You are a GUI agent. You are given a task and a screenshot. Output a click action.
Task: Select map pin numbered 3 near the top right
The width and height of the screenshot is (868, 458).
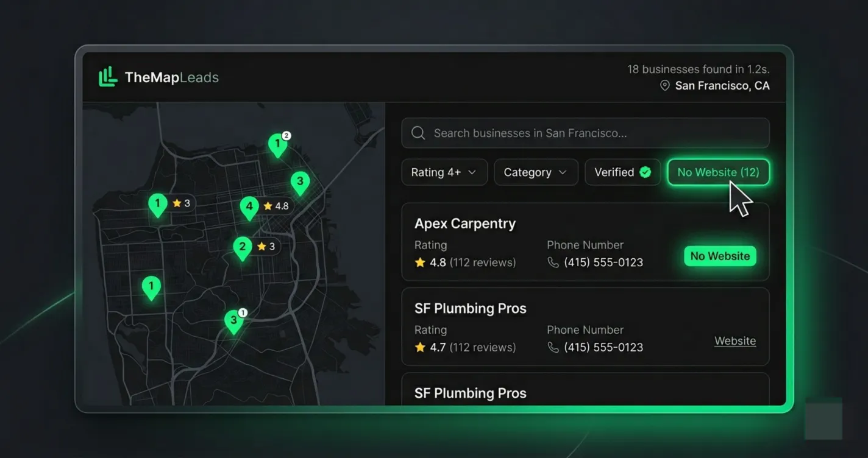(299, 183)
